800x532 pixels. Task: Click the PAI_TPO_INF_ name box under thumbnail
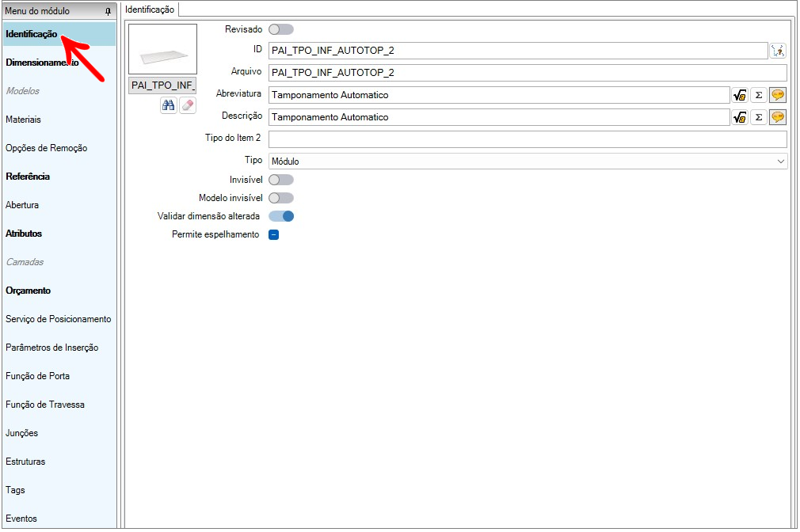point(162,85)
